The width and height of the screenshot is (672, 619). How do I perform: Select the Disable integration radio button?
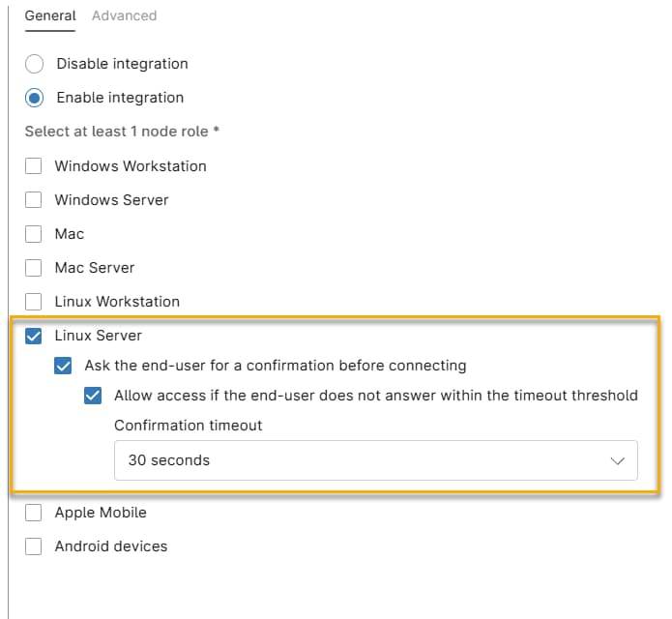[35, 64]
